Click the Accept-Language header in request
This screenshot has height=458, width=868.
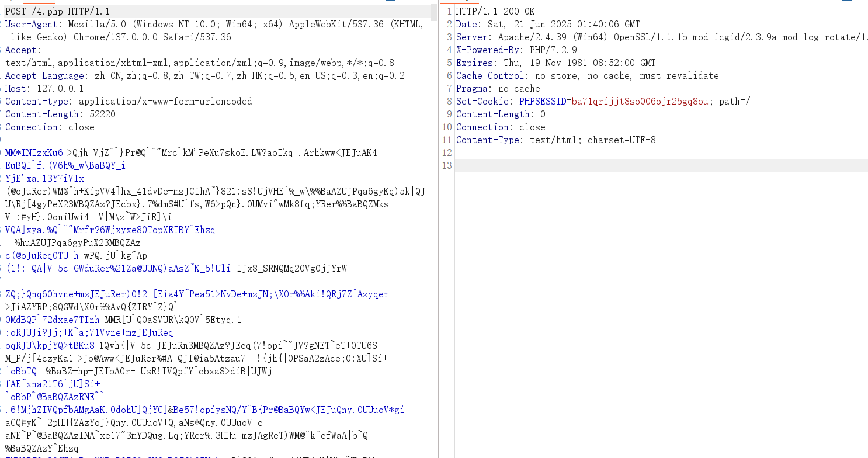click(45, 76)
